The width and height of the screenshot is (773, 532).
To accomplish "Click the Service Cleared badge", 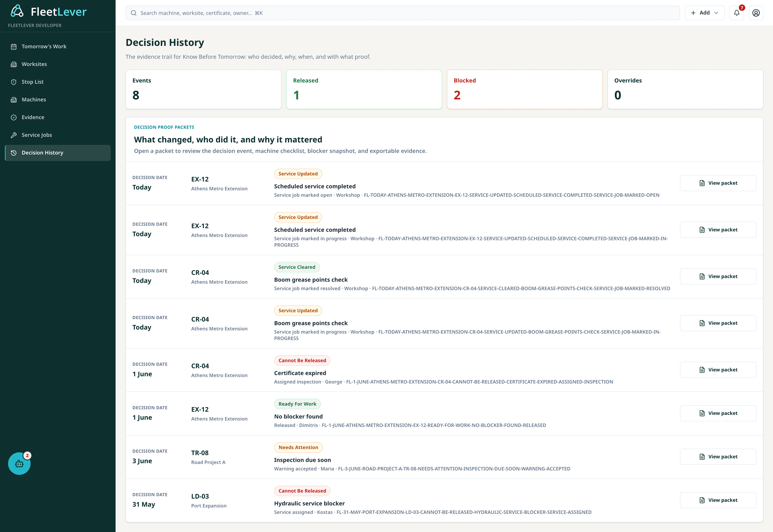I will [297, 267].
